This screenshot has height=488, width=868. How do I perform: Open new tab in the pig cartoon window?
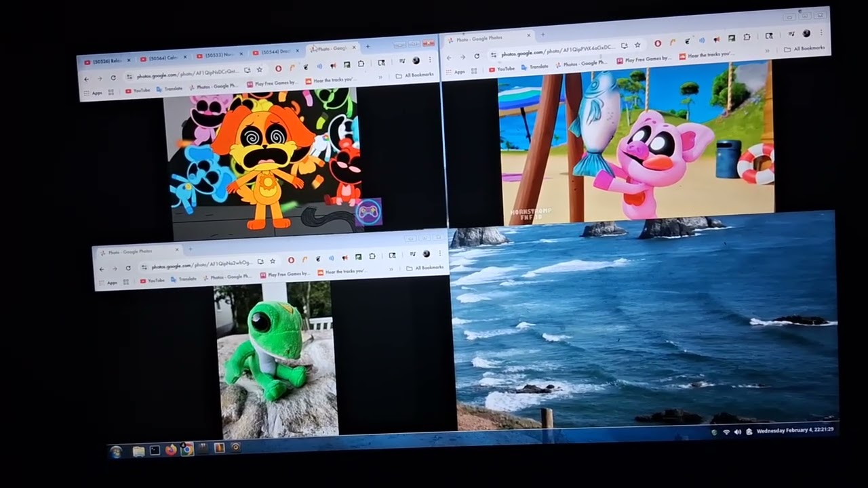click(x=543, y=35)
